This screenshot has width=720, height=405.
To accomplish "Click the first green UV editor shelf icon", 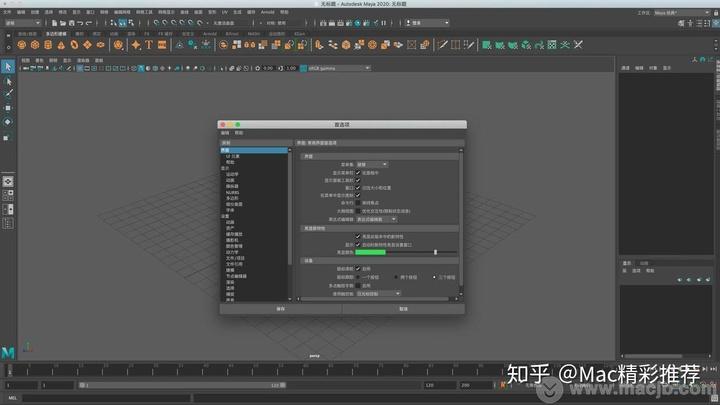I will coord(487,45).
